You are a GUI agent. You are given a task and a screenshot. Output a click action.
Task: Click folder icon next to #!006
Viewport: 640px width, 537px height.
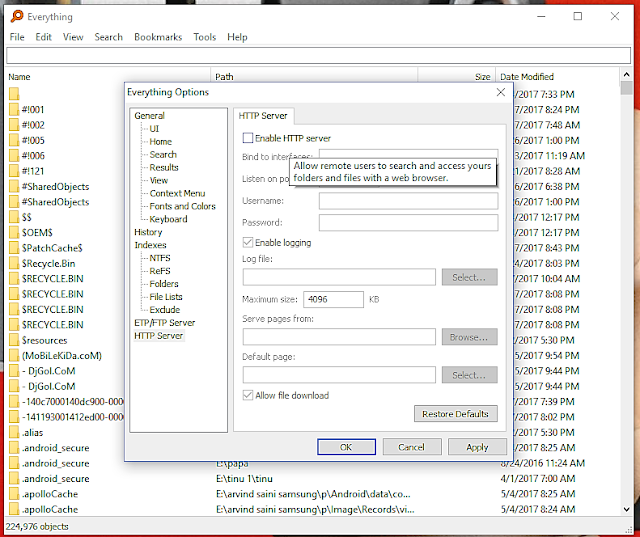tap(14, 156)
